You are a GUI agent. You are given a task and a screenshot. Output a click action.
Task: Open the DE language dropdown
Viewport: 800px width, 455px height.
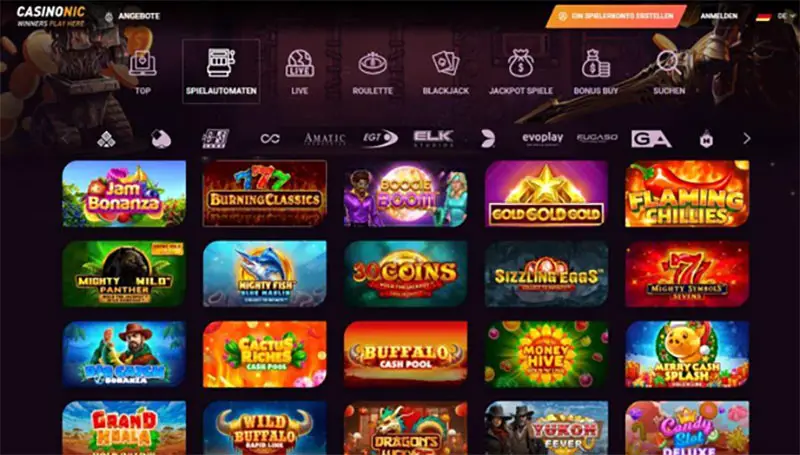(x=784, y=16)
